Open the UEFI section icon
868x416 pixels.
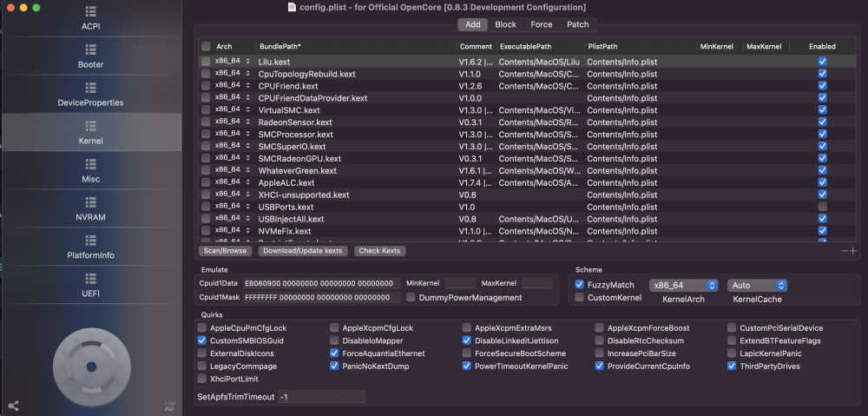click(x=91, y=279)
